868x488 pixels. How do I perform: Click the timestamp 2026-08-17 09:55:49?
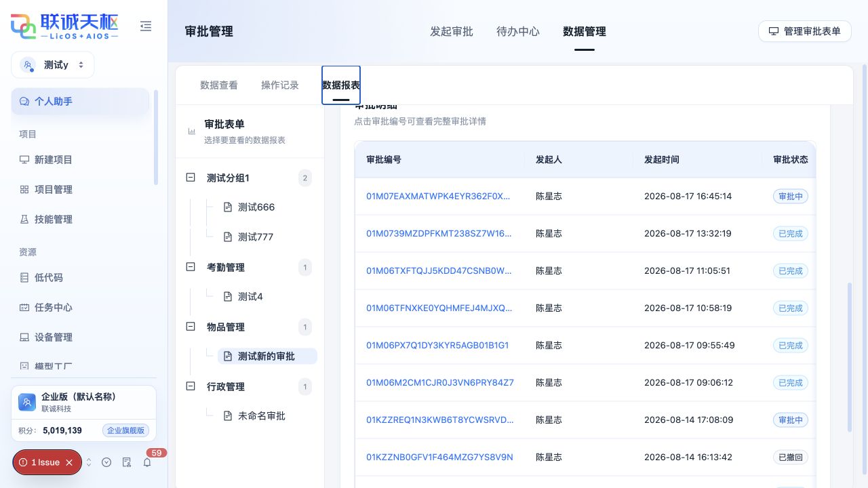click(690, 346)
